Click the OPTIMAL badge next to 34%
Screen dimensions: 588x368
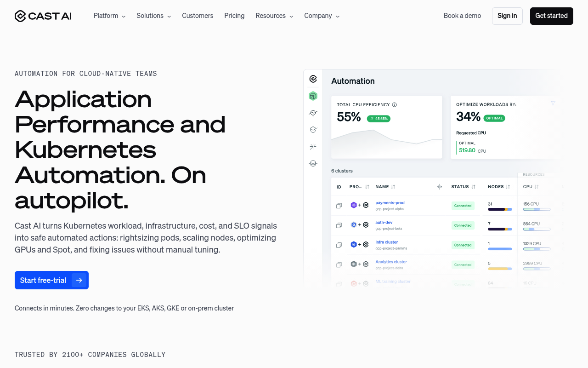click(x=494, y=118)
